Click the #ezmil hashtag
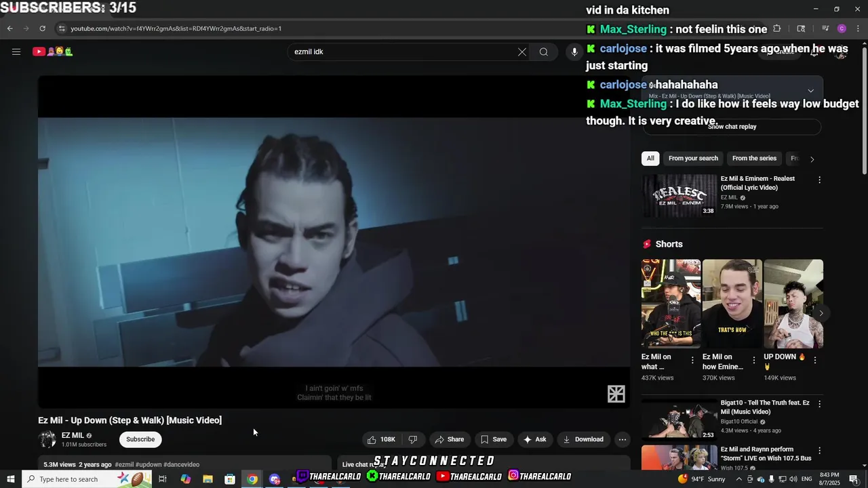 click(124, 465)
